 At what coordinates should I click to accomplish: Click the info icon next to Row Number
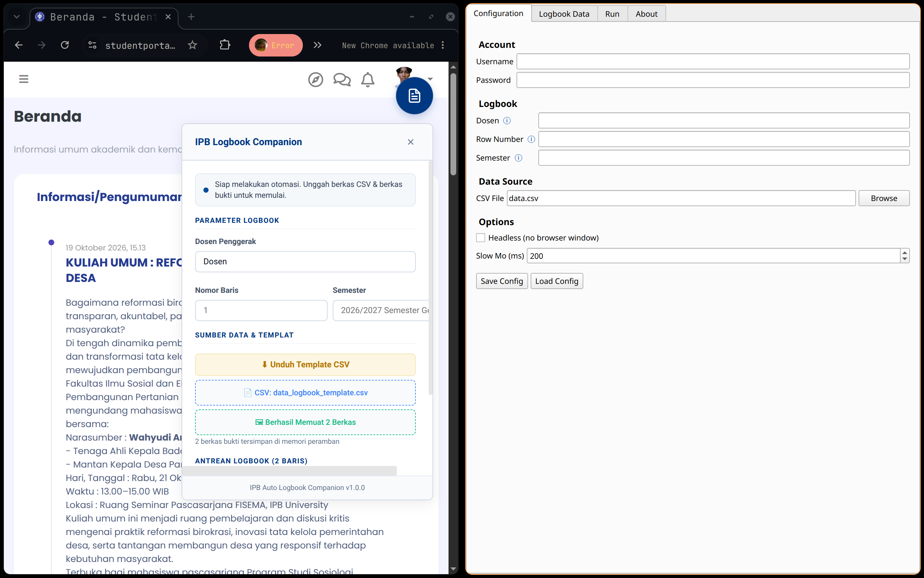(x=531, y=139)
